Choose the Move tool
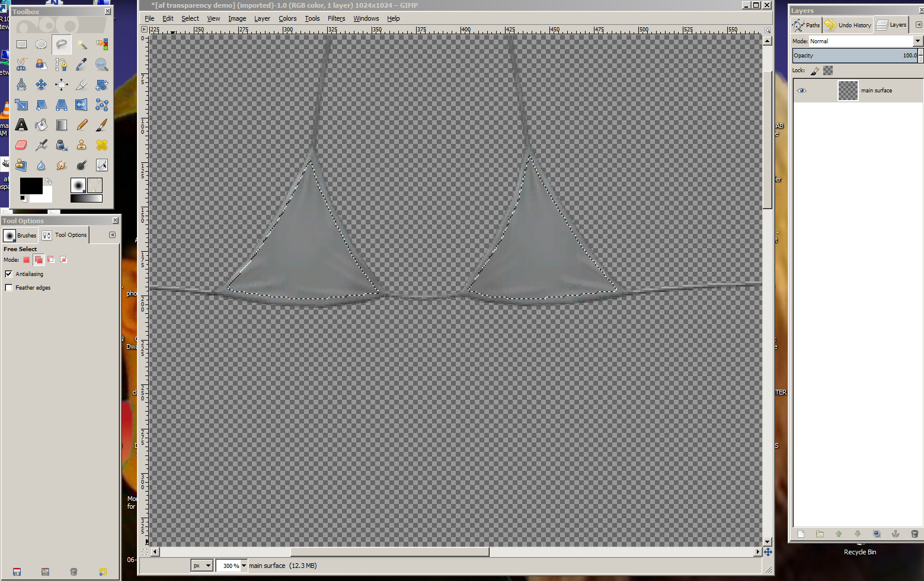Image resolution: width=924 pixels, height=581 pixels. (41, 85)
